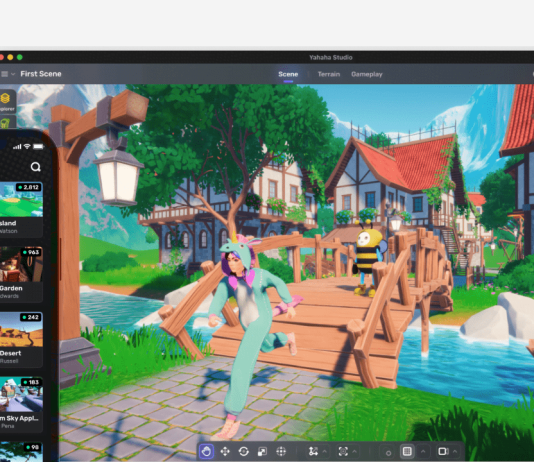Click the yellow minimize window button
Image resolution: width=534 pixels, height=462 pixels.
point(10,57)
